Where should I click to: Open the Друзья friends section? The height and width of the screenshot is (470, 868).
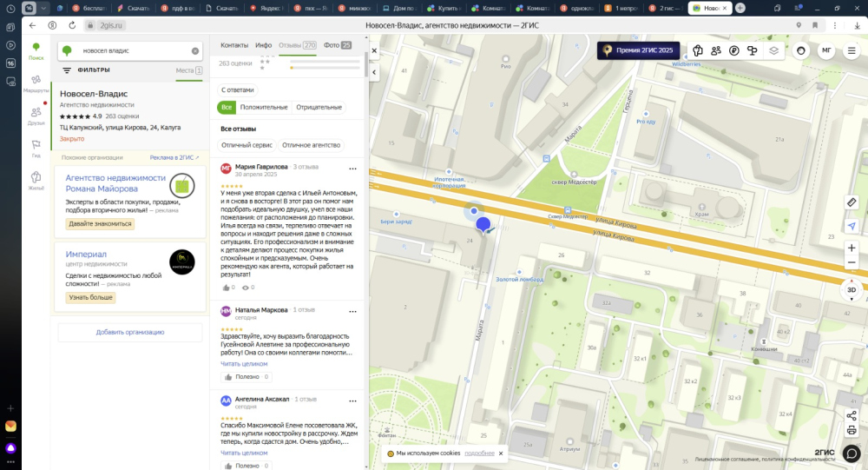[36, 116]
